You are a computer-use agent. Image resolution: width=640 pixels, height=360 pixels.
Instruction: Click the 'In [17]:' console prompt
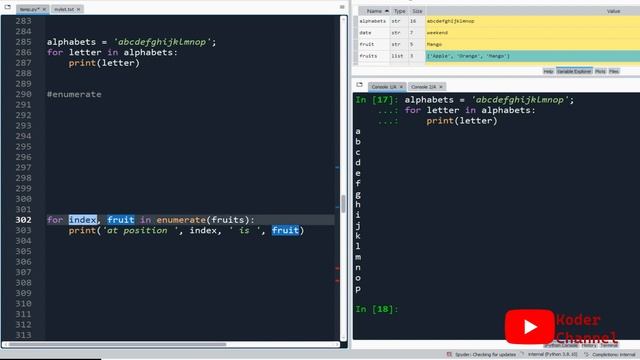pyautogui.click(x=376, y=100)
